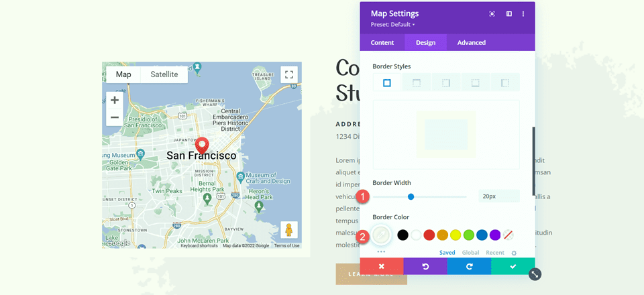Open the color palette settings gear
Screen dimensions: 644x295
(x=514, y=253)
